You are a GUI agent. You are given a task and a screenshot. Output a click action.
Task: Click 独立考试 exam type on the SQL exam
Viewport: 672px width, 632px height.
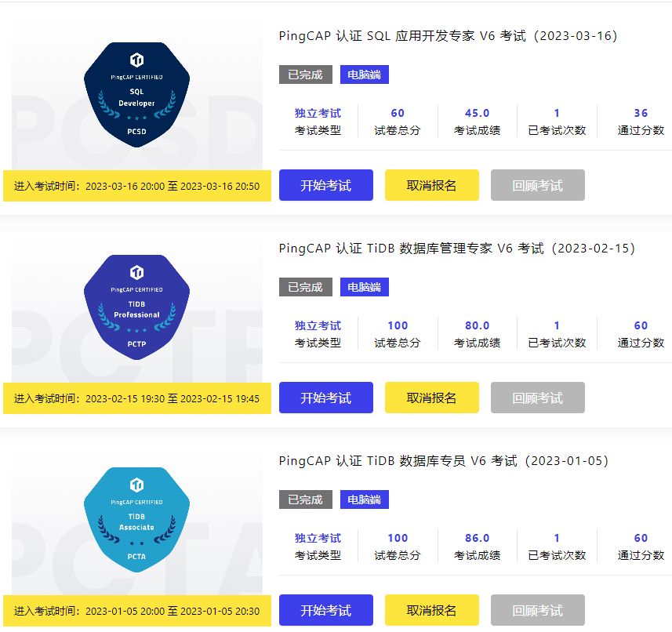(318, 112)
